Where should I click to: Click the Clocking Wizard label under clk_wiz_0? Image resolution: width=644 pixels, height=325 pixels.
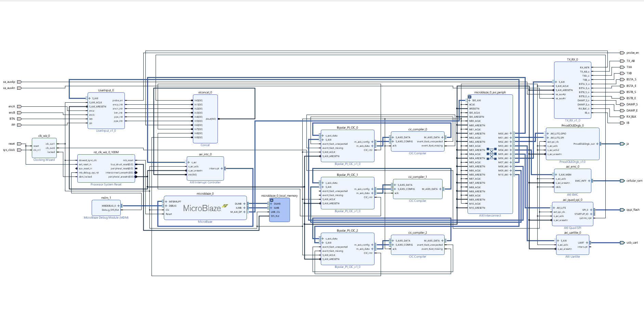coord(44,160)
